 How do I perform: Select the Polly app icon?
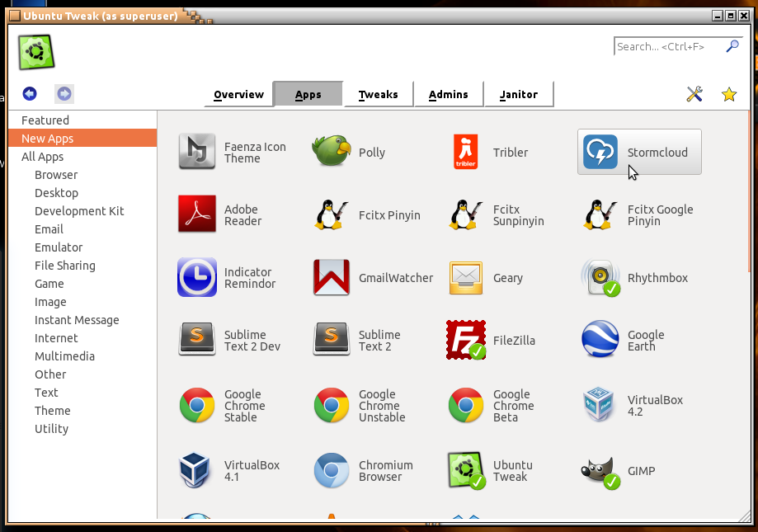click(x=331, y=152)
